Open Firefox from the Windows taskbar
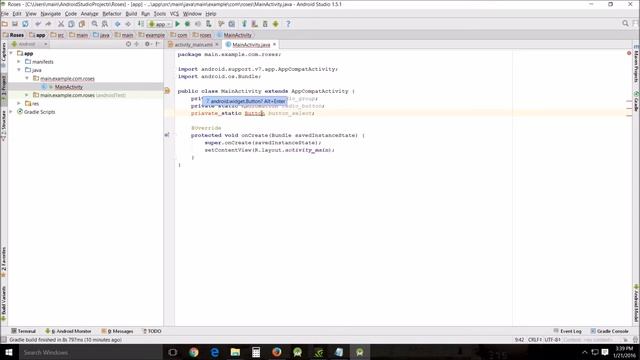This screenshot has width=640, height=360. (x=276, y=352)
